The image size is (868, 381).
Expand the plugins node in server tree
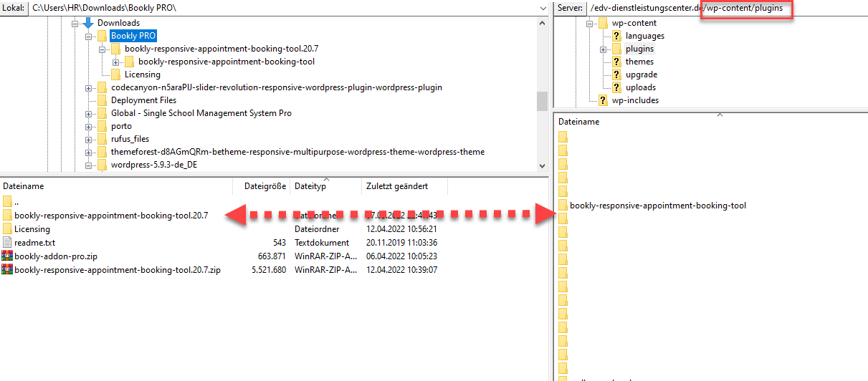click(604, 49)
